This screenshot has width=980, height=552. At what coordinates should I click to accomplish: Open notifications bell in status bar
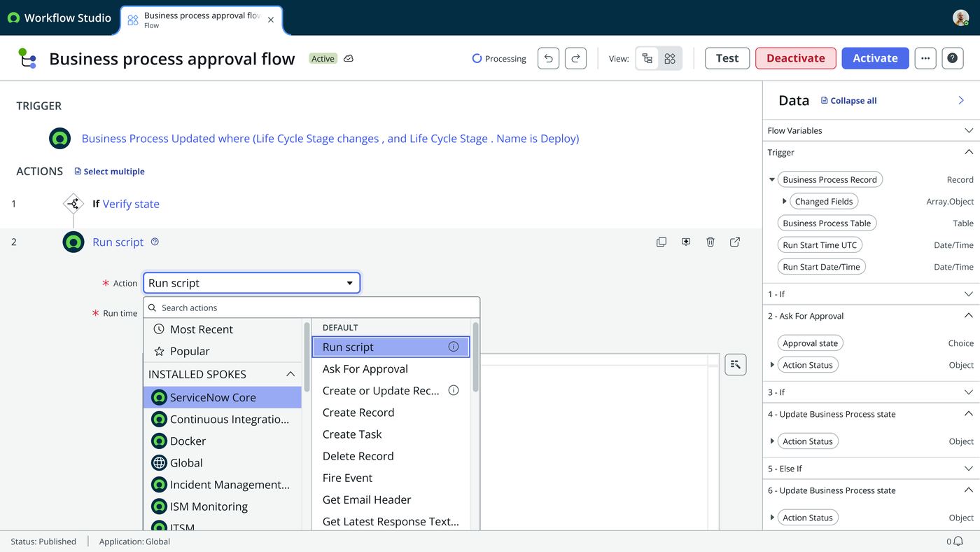click(958, 541)
